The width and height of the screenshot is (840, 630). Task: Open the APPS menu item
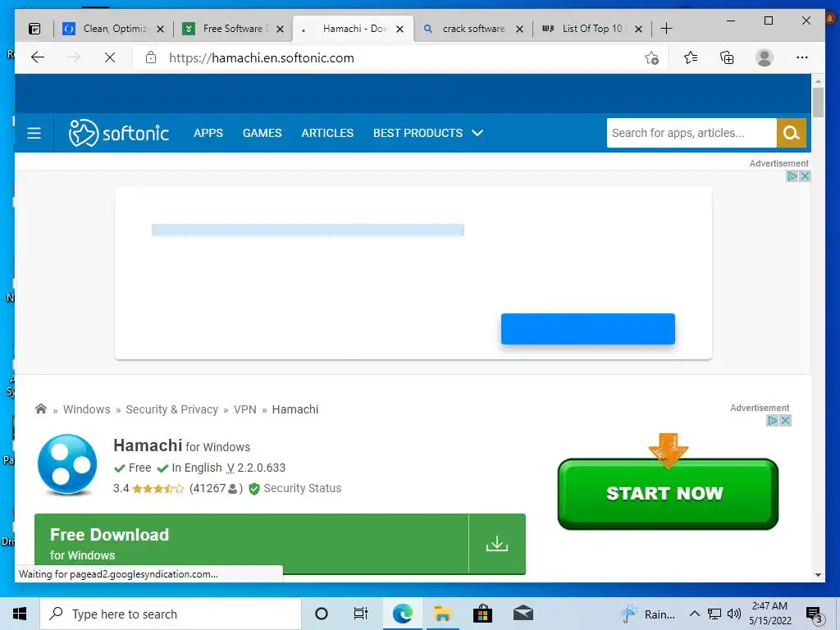pos(208,133)
